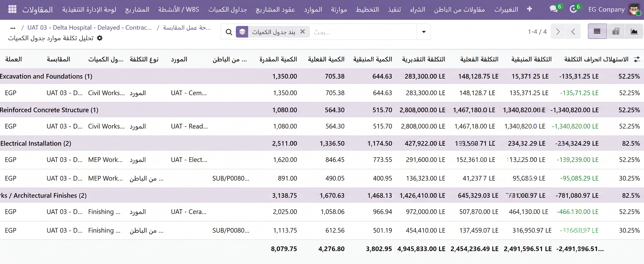Viewport: 644px width, 264px height.
Task: Toggle the search options dropdown arrow
Action: (424, 32)
